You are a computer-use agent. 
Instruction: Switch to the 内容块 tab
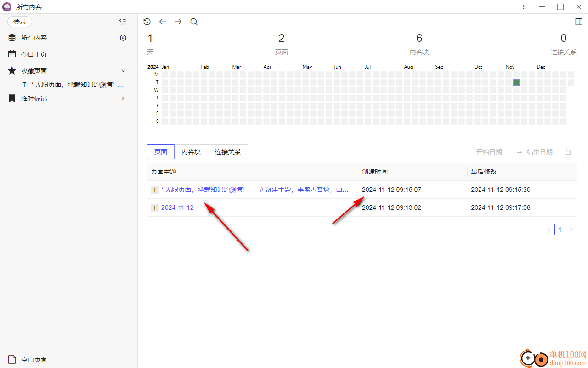point(191,152)
